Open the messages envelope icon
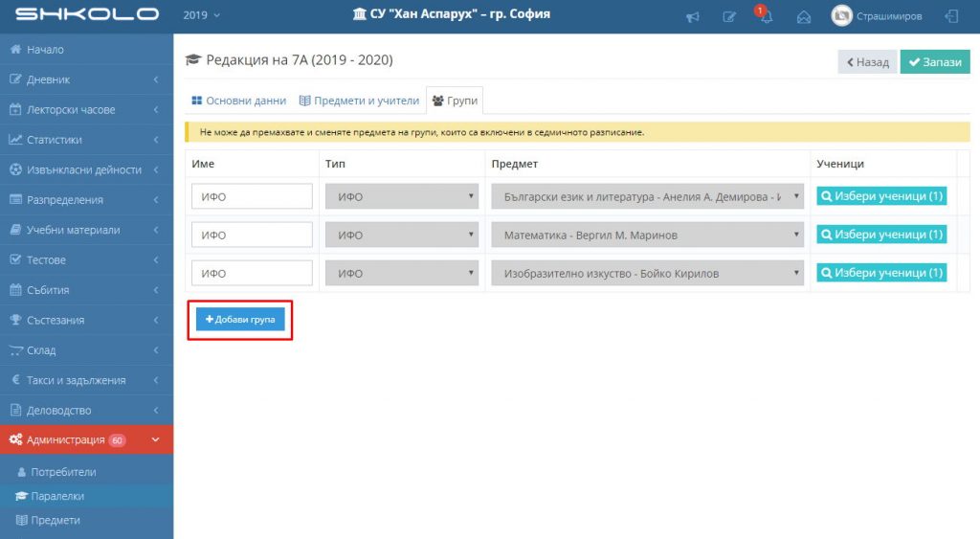980x539 pixels. (x=804, y=17)
